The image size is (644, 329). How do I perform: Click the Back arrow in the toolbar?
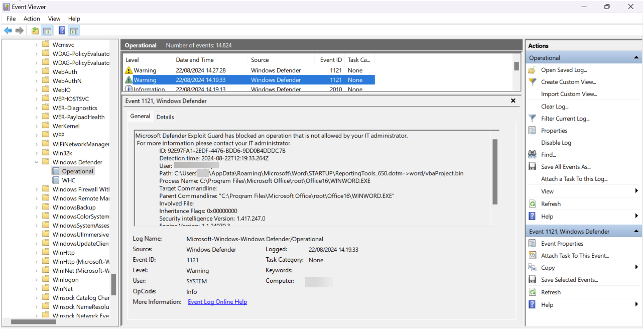[x=8, y=31]
